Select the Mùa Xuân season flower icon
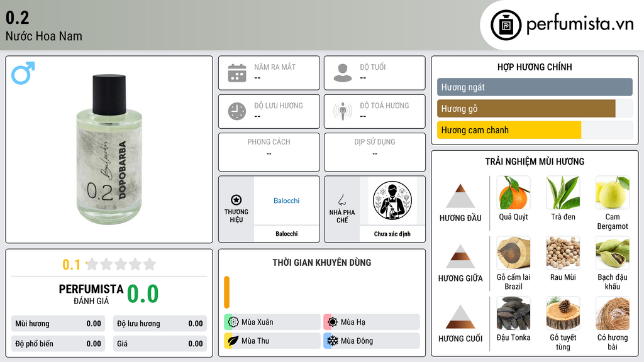 [x=233, y=322]
